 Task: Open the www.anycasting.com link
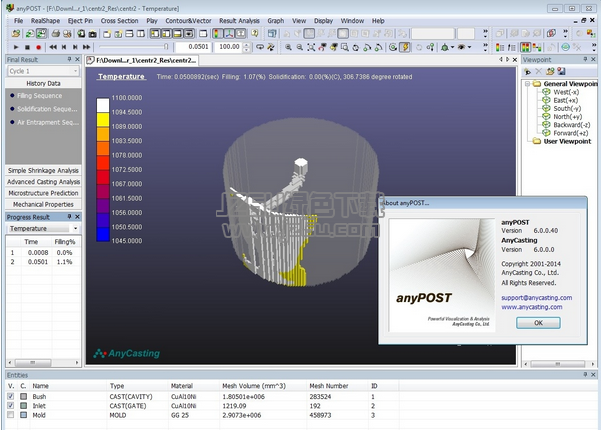(x=532, y=307)
